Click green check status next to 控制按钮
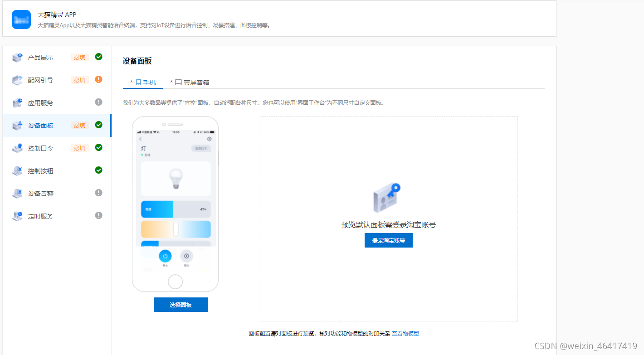The image size is (644, 355). (98, 170)
